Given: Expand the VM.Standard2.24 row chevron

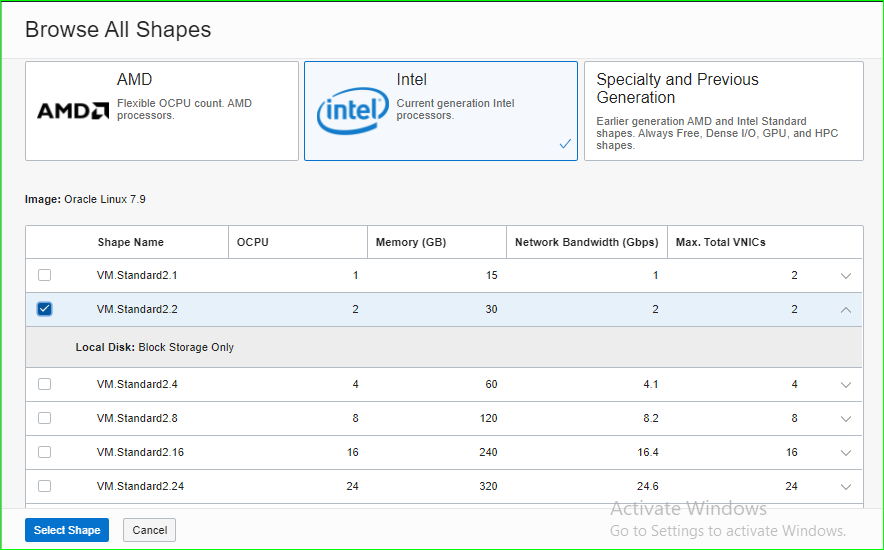Looking at the screenshot, I should [x=846, y=487].
